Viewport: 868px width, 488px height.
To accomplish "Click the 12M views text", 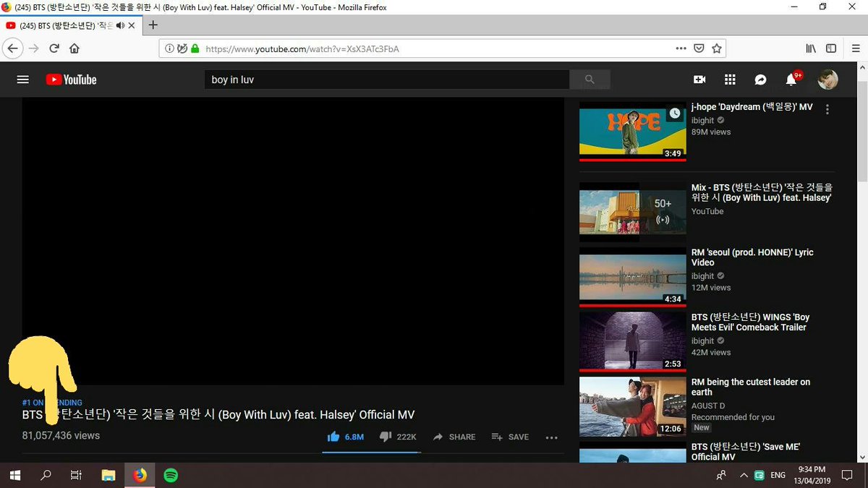I will click(711, 288).
